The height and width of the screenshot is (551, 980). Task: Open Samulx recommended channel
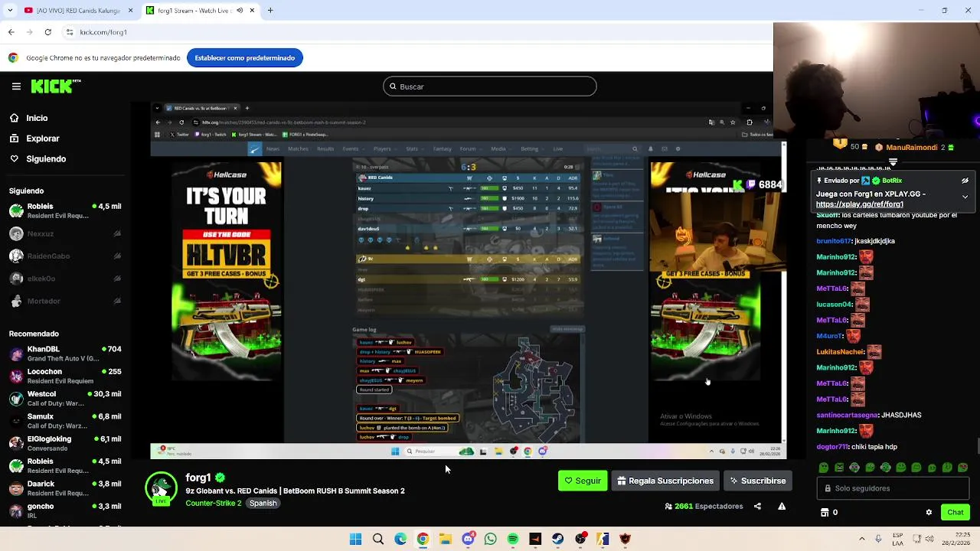coord(65,421)
